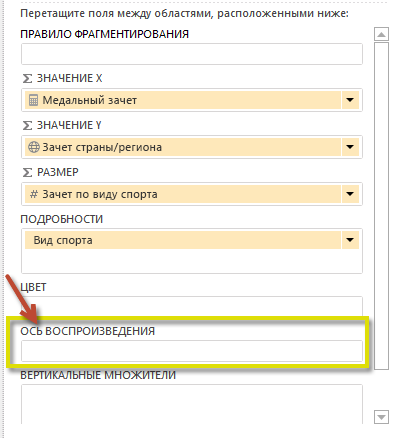405x438 pixels.
Task: Click the РАЗМЕР label
Action: (58, 172)
